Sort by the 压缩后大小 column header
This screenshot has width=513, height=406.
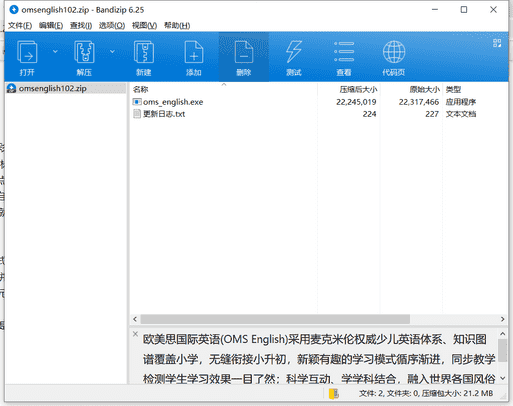pyautogui.click(x=349, y=89)
